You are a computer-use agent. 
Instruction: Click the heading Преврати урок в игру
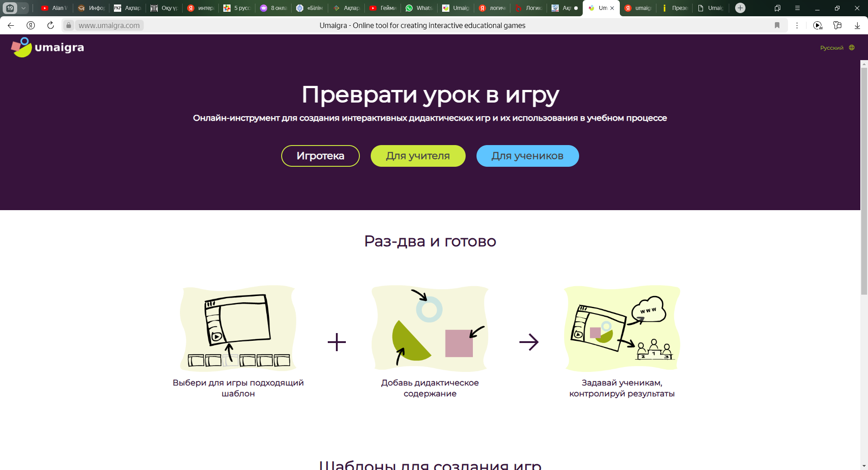(x=430, y=95)
